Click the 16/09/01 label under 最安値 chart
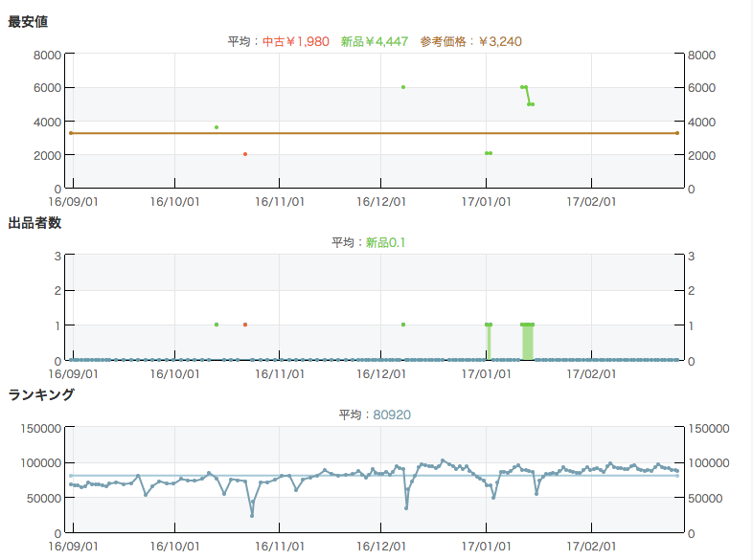753x560 pixels. [x=71, y=202]
